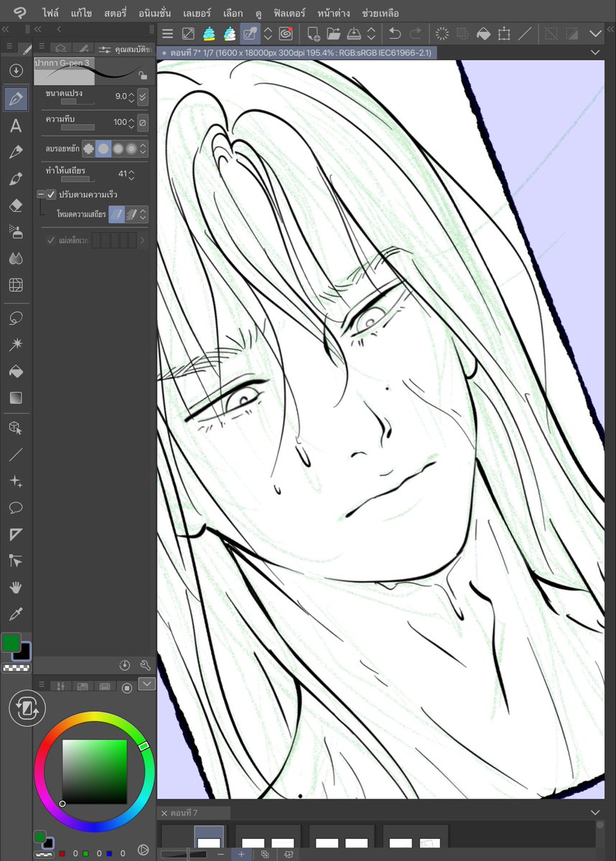
Task: Select the Pencil tool
Action: click(x=16, y=152)
